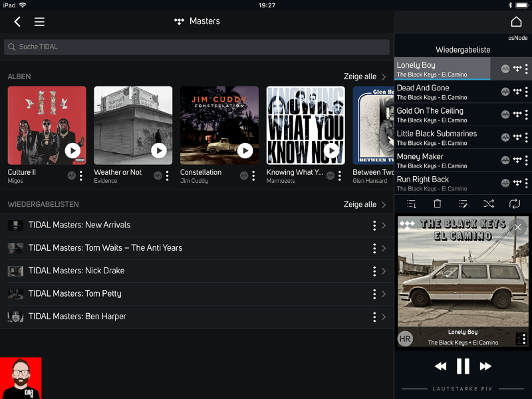Image resolution: width=532 pixels, height=399 pixels.
Task: Expand Ben Harper playlist chevron
Action: (x=384, y=317)
